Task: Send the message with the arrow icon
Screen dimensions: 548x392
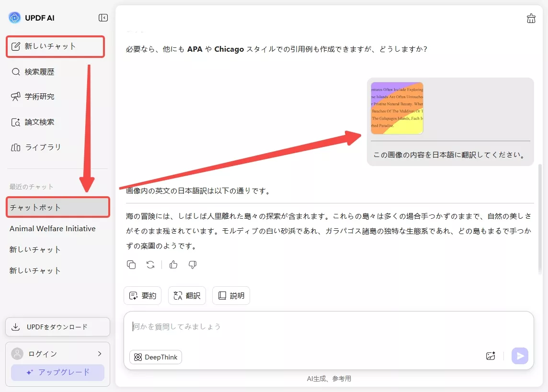Action: pyautogui.click(x=520, y=356)
